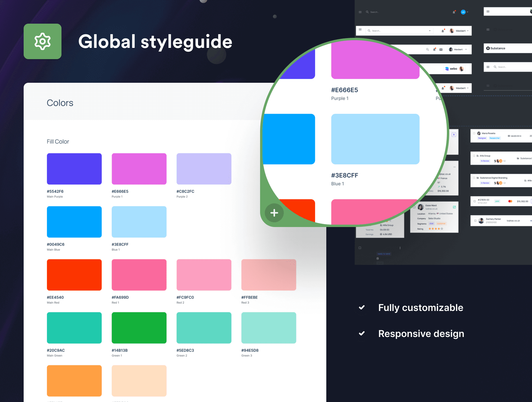Open the mail envelope icon in the toolbar
532x402 pixels.
coord(441,50)
